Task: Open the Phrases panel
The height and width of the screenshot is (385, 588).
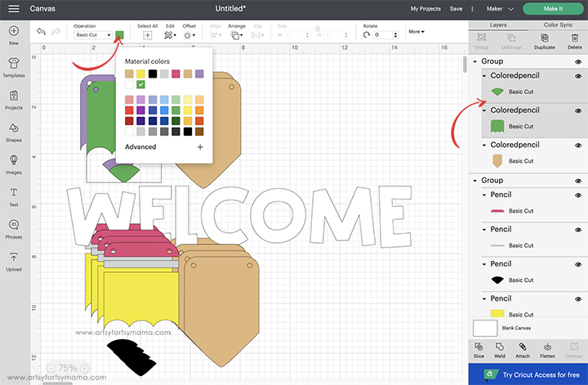Action: click(14, 229)
